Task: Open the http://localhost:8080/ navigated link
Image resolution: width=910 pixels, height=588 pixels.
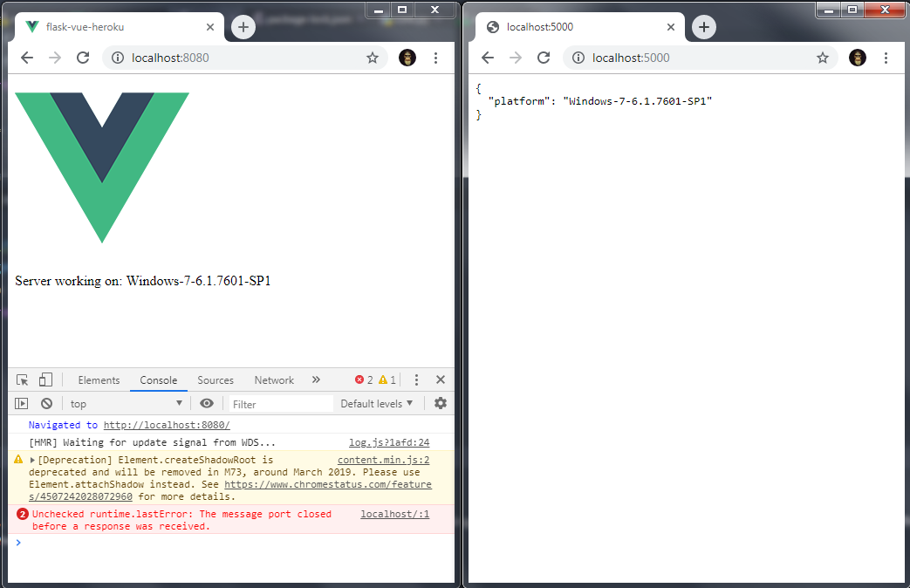Action: point(167,425)
